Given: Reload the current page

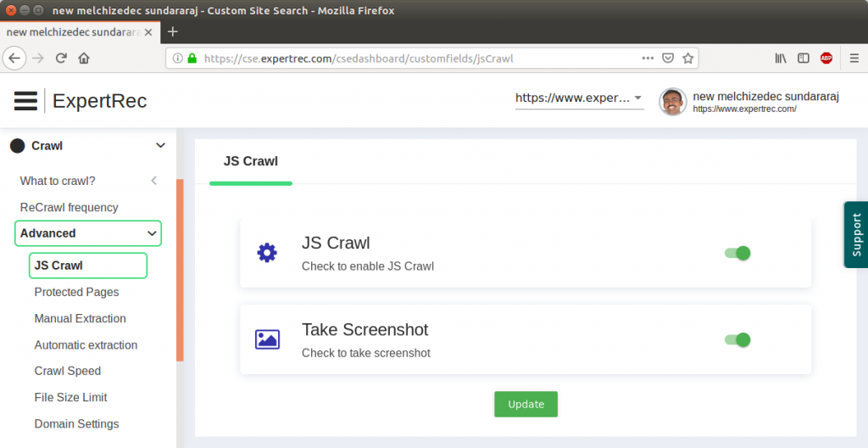Looking at the screenshot, I should coord(61,59).
